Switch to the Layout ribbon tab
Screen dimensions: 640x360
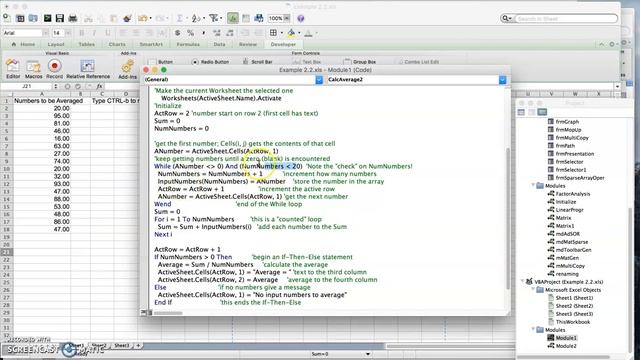(56, 44)
